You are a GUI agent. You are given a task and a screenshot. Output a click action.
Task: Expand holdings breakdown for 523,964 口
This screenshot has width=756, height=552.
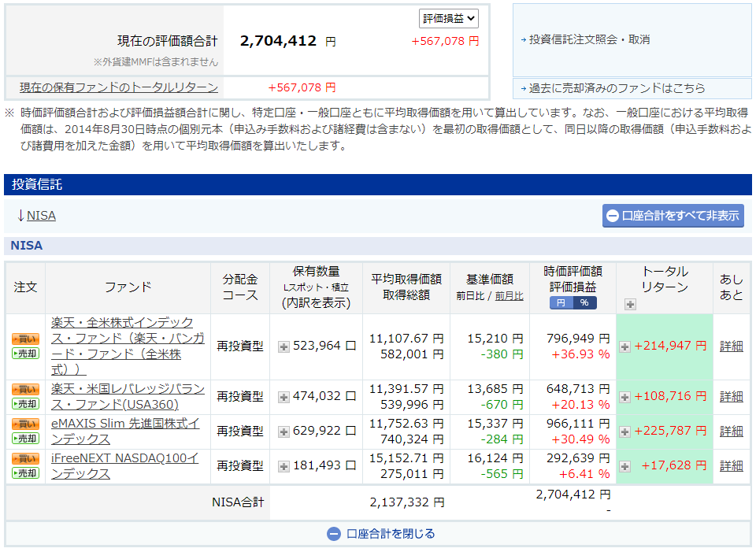284,346
